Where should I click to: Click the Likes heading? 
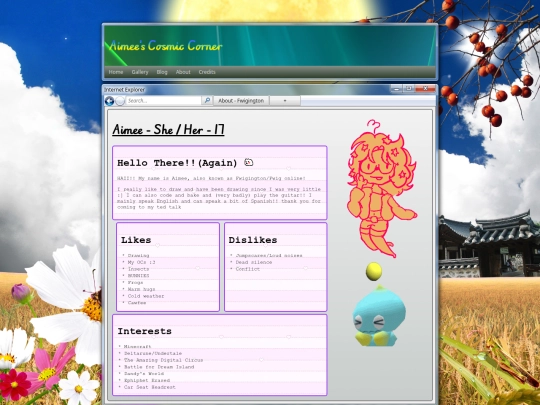pos(136,240)
